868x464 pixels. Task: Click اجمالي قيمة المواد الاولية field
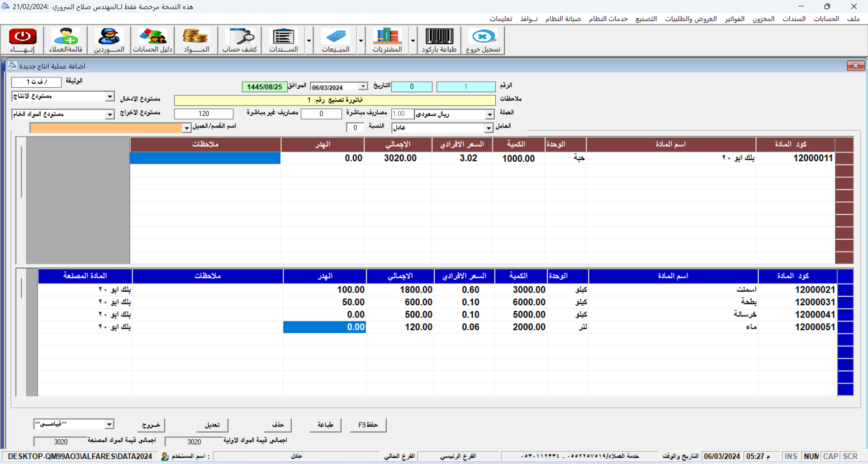click(x=194, y=442)
